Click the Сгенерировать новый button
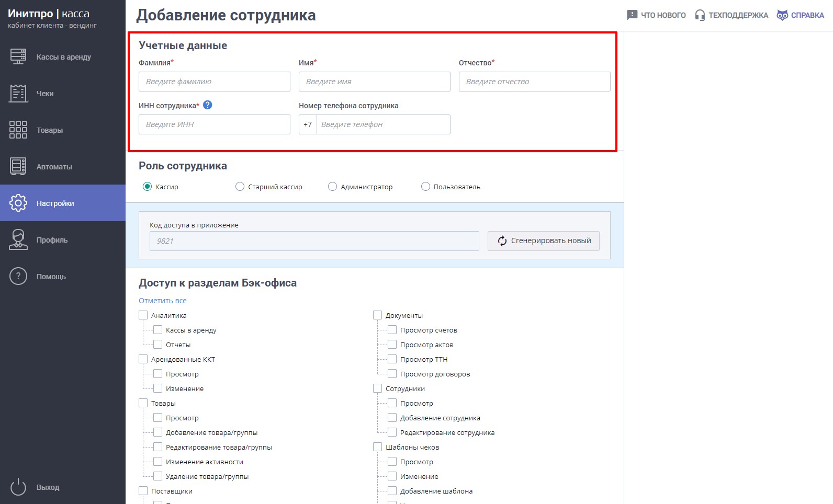Image resolution: width=833 pixels, height=504 pixels. (544, 241)
